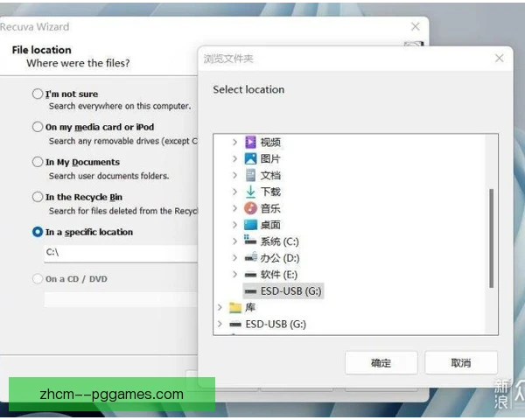Cancel with the 取消 button
Screen dimensions: 525x420
click(x=461, y=363)
